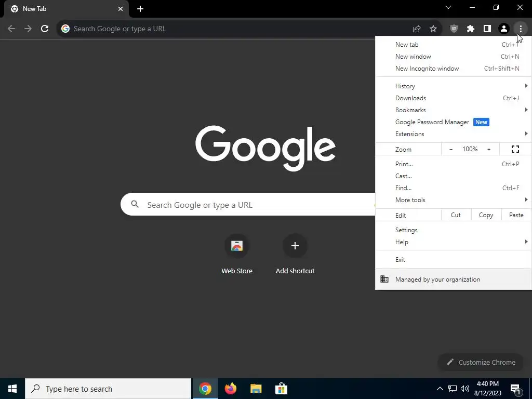Open the uBlock shield extension icon
The height and width of the screenshot is (399, 532).
pyautogui.click(x=454, y=29)
